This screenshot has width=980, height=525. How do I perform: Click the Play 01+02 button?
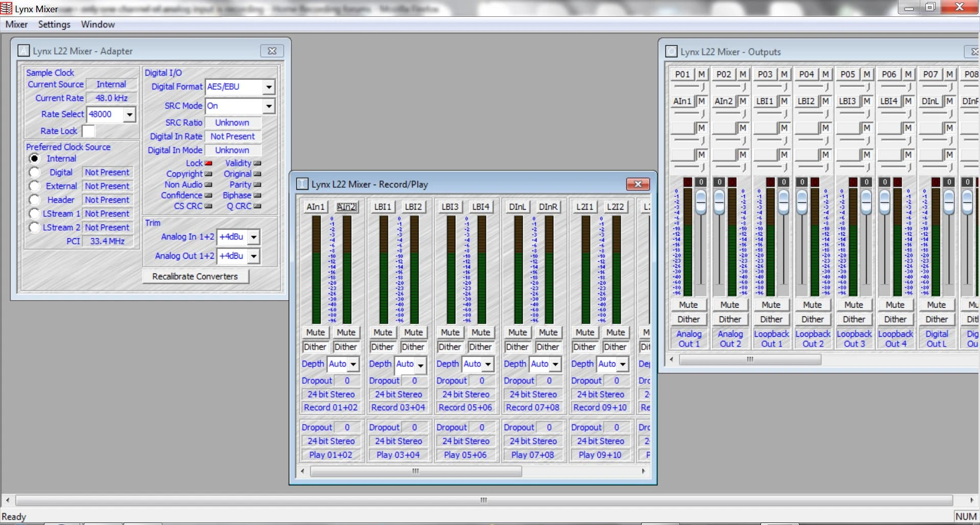coord(331,455)
